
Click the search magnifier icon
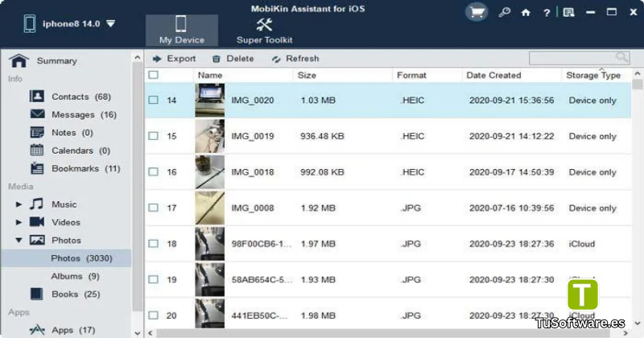(x=621, y=57)
